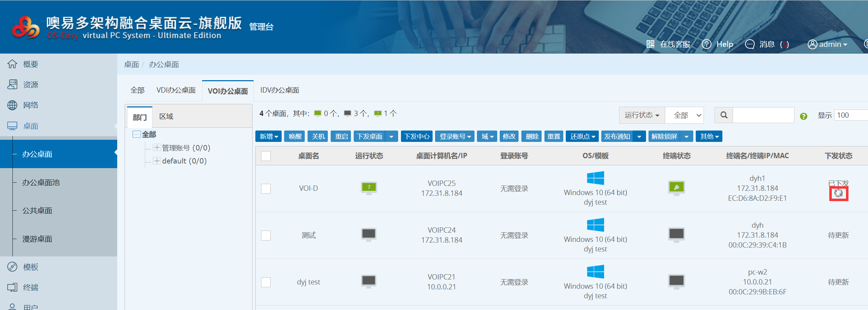Open the admin user menu
The image size is (868, 310).
pos(828,44)
